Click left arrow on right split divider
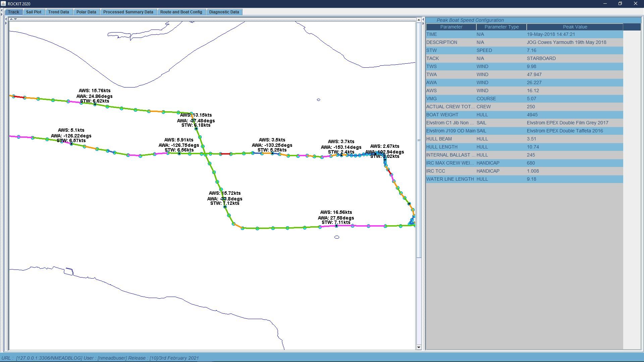The image size is (644, 362). click(x=423, y=20)
